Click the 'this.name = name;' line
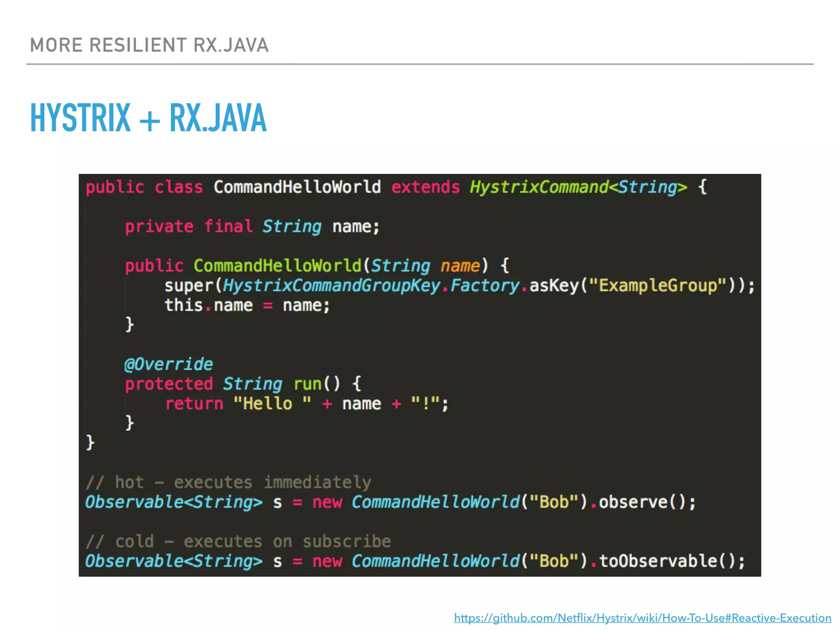 tap(247, 306)
